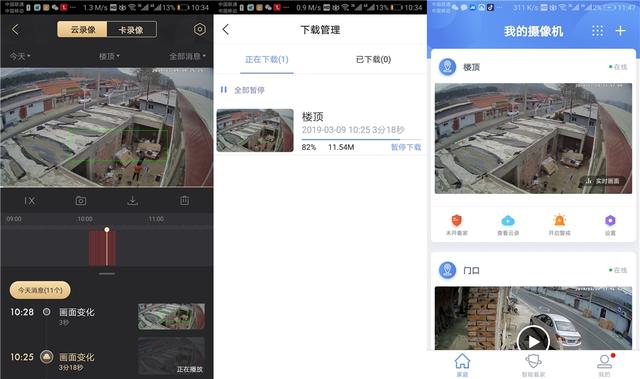This screenshot has width=640, height=379.
Task: Open 查看云录 cloud icon
Action: point(508,221)
